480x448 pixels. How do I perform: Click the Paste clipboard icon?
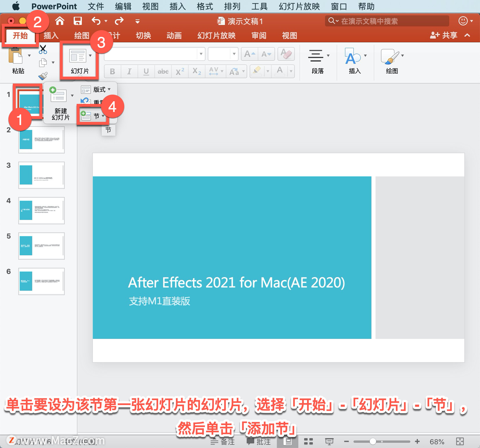click(x=16, y=56)
